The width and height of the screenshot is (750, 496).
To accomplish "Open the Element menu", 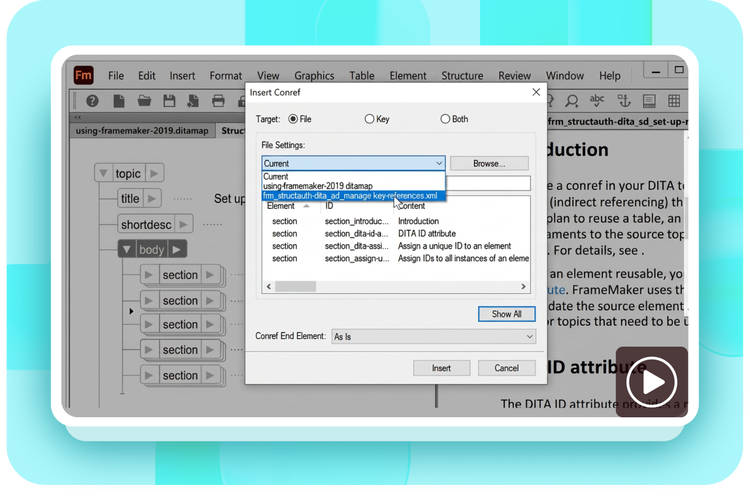I will point(408,76).
